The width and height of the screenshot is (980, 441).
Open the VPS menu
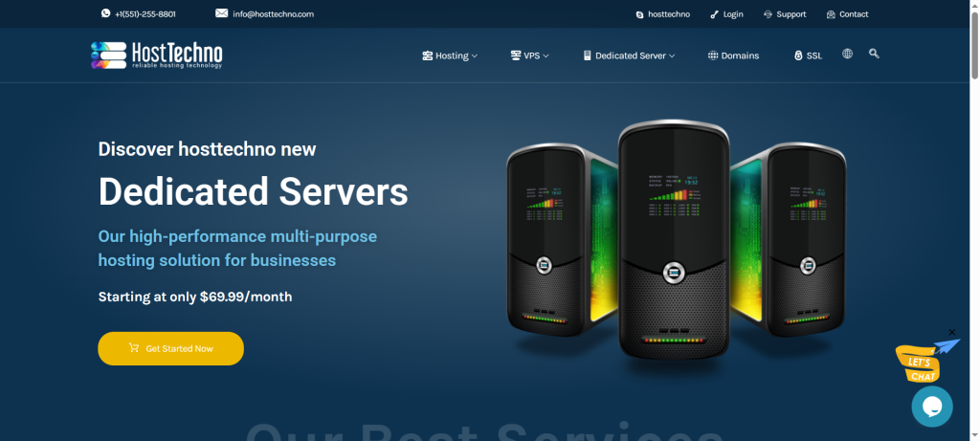click(x=530, y=55)
